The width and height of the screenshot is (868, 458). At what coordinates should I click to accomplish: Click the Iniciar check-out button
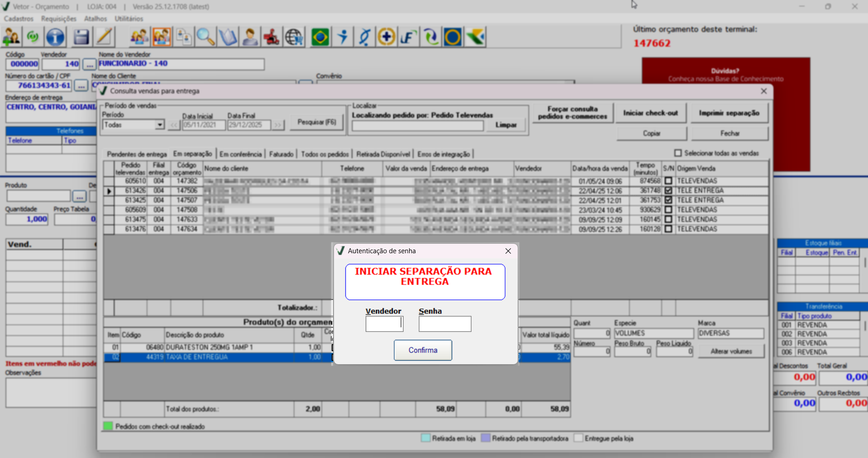(x=650, y=113)
